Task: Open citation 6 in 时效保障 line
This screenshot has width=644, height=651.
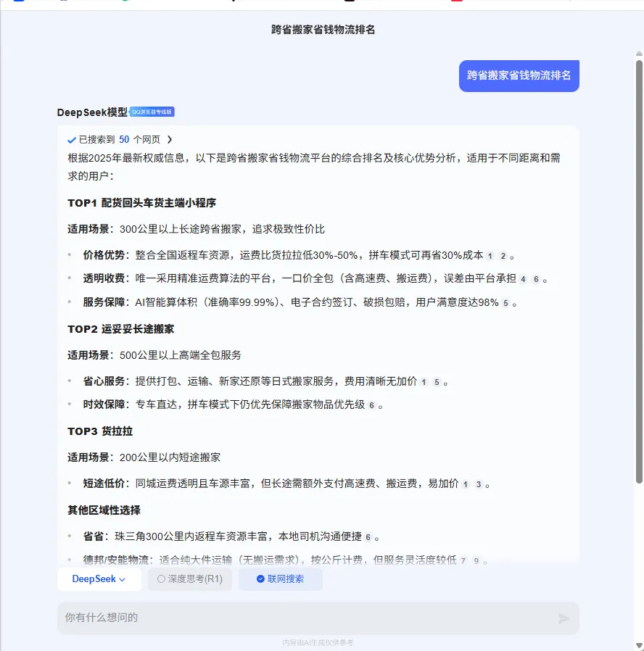Action: (371, 405)
